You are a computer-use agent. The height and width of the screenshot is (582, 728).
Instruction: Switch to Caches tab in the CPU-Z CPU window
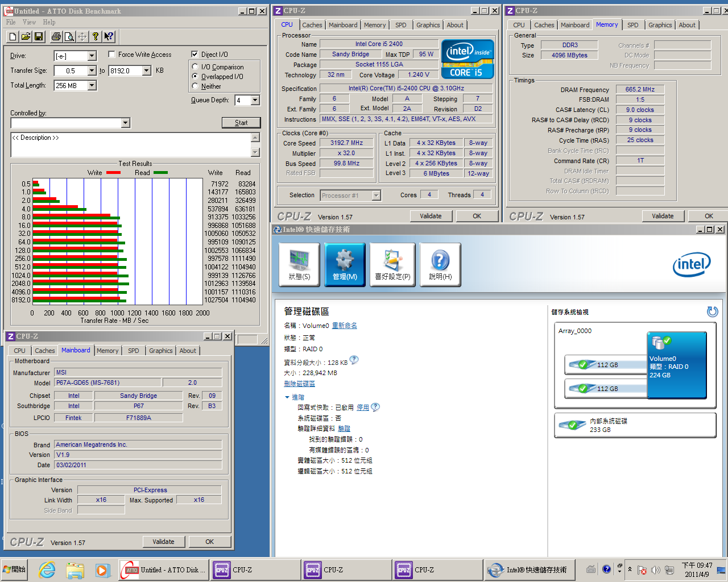pos(312,25)
